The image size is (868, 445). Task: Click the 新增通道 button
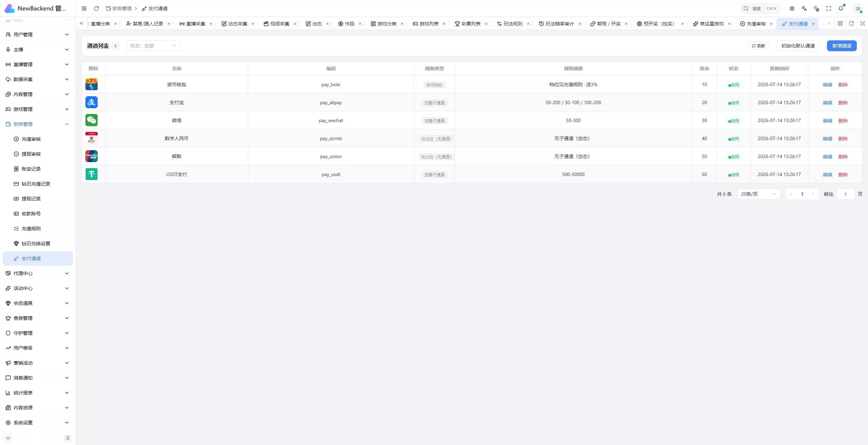pyautogui.click(x=842, y=46)
